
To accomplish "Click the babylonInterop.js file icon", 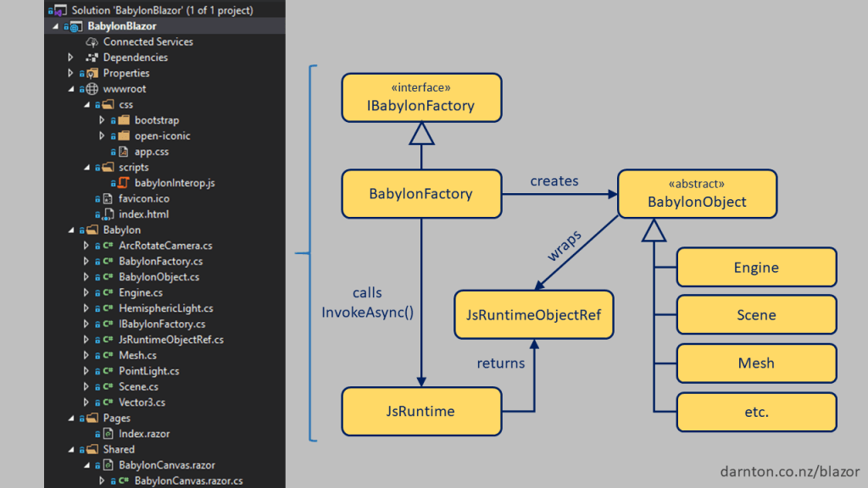I will point(123,183).
